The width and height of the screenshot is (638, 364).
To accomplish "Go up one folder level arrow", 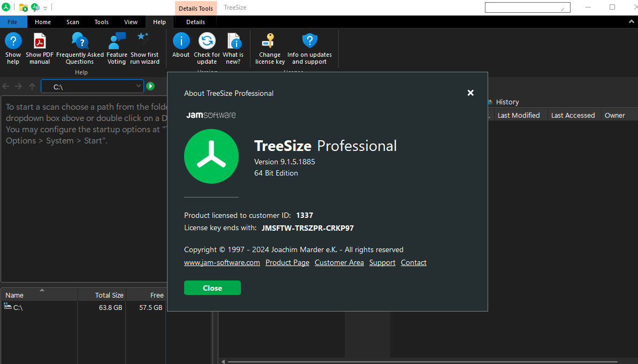I will pos(32,86).
